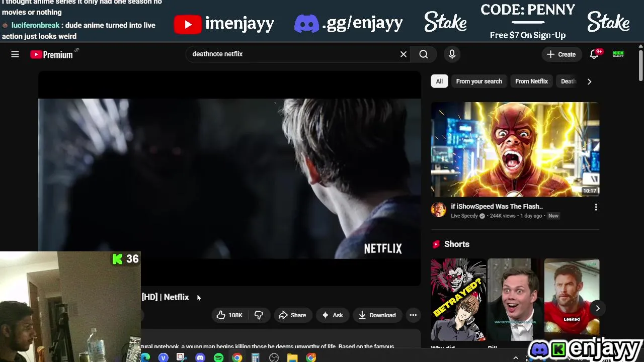644x362 pixels.
Task: Open the blue V app in taskbar
Action: click(163, 357)
